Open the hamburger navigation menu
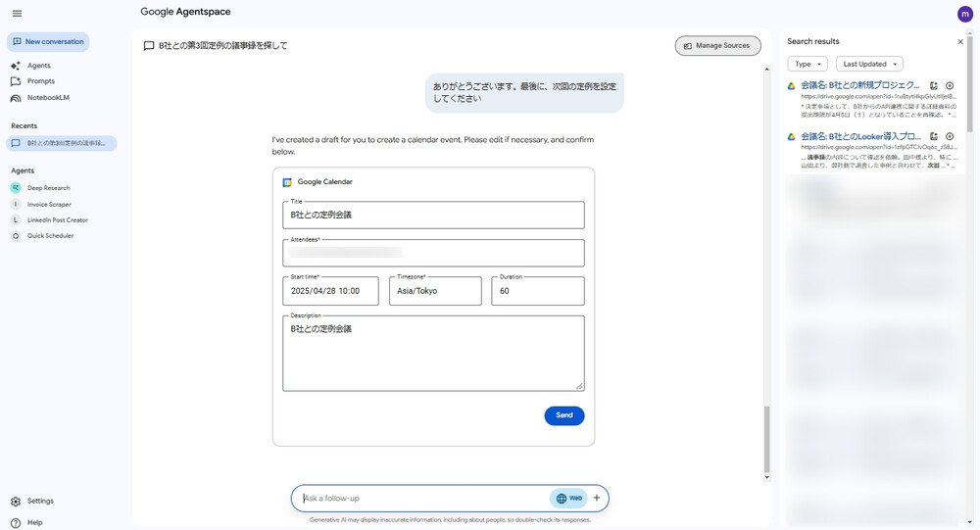This screenshot has width=980, height=530. (17, 13)
